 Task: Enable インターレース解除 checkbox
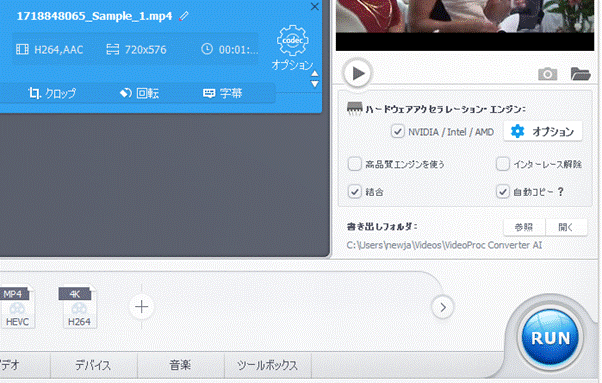tap(503, 164)
